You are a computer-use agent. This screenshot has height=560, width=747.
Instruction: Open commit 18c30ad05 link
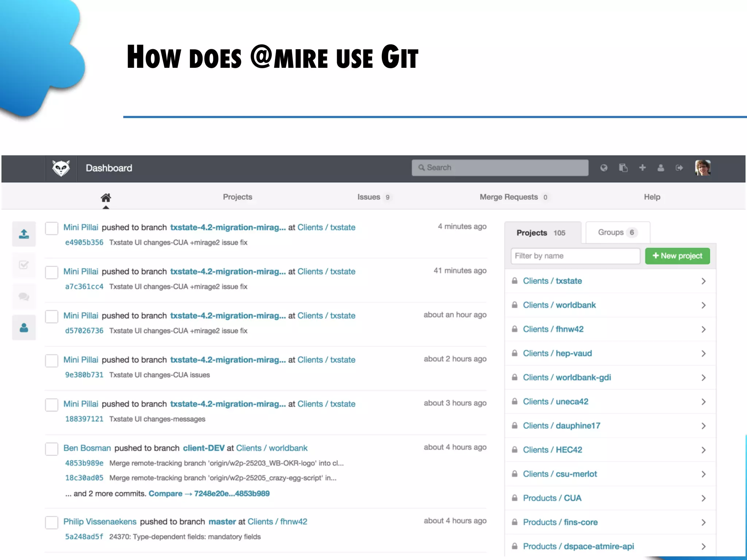coord(84,478)
